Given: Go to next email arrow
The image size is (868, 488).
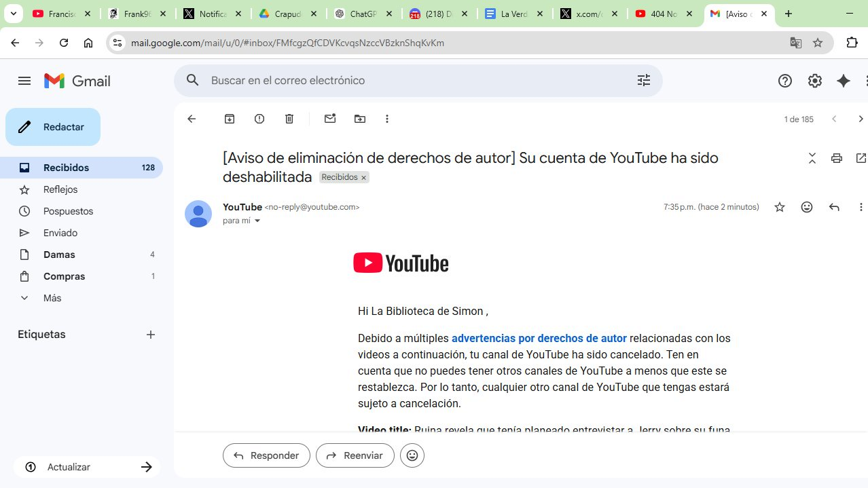Looking at the screenshot, I should click(861, 119).
